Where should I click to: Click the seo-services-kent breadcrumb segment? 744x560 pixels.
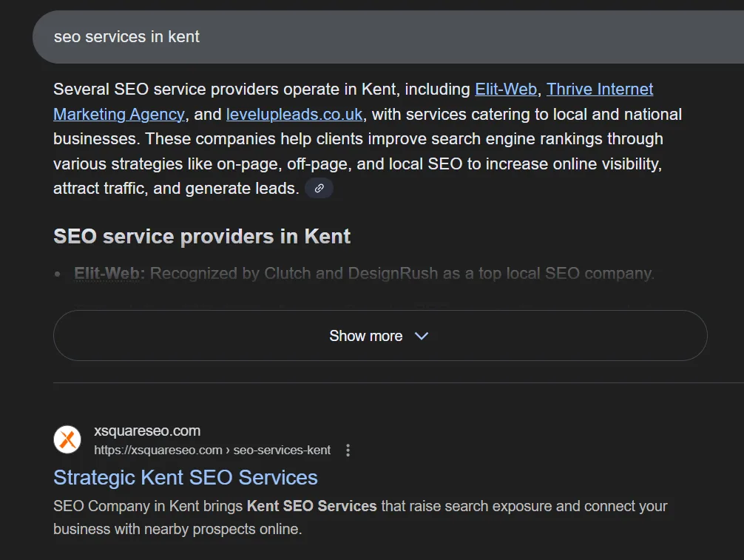coord(281,450)
